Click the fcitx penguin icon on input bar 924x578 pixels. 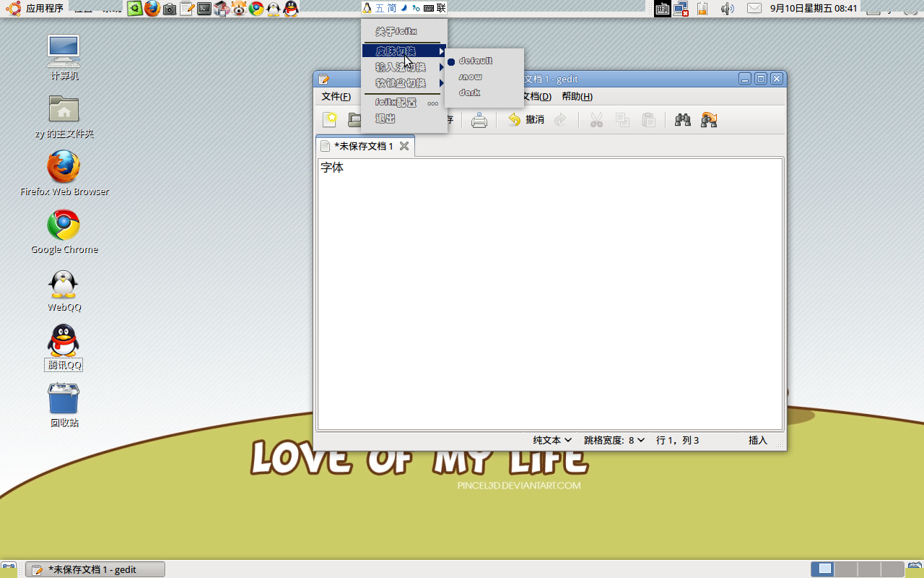367,8
